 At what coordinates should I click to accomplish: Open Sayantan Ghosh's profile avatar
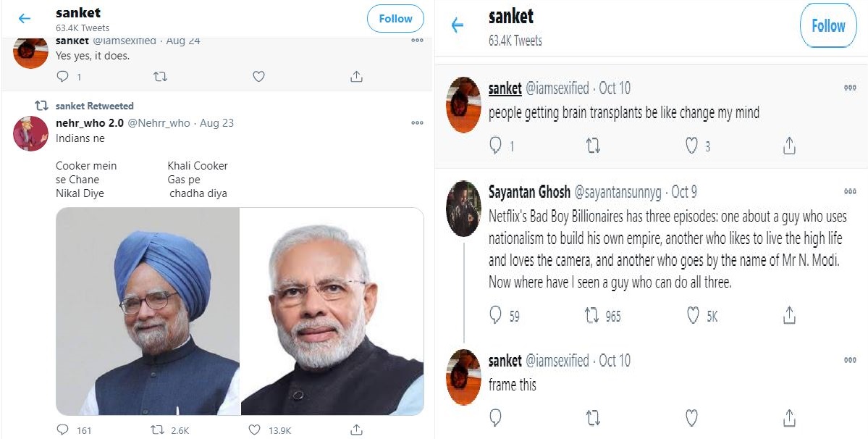point(464,209)
